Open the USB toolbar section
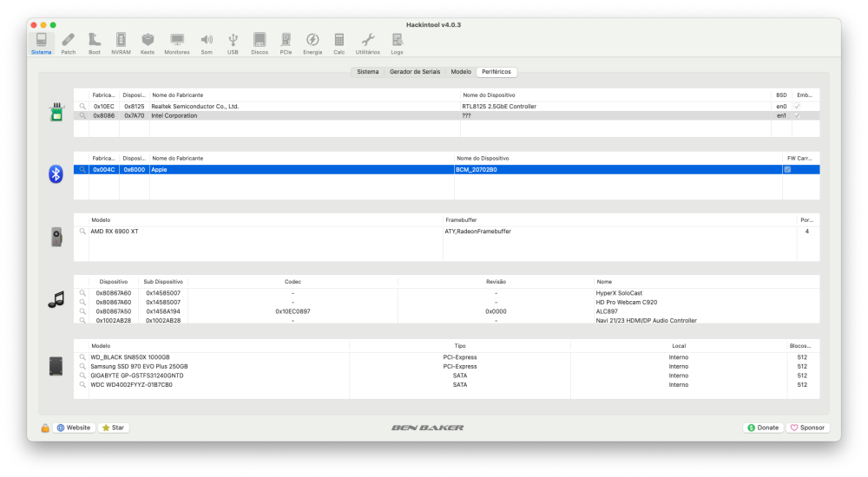 point(233,43)
